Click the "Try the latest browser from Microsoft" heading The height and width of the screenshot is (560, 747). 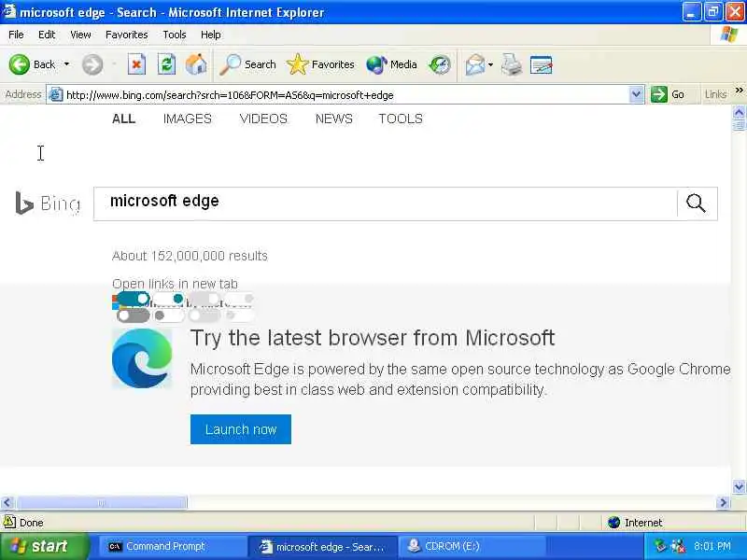coord(373,338)
